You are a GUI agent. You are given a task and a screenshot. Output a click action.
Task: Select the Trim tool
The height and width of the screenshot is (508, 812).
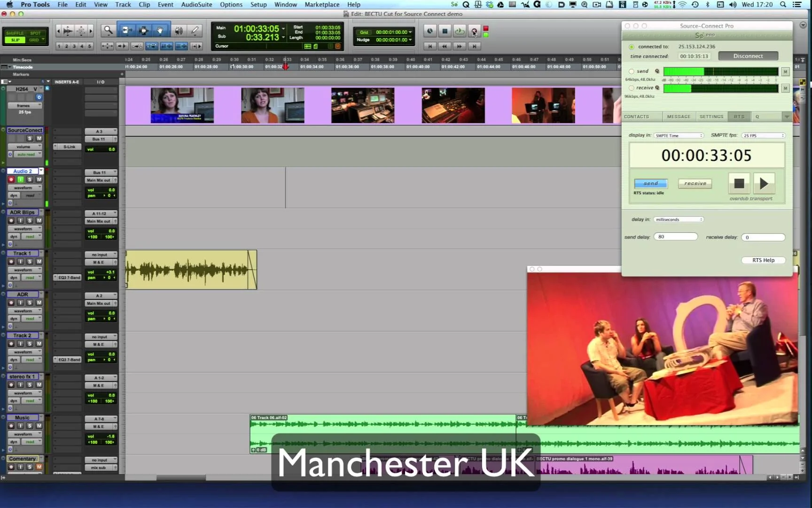click(126, 30)
